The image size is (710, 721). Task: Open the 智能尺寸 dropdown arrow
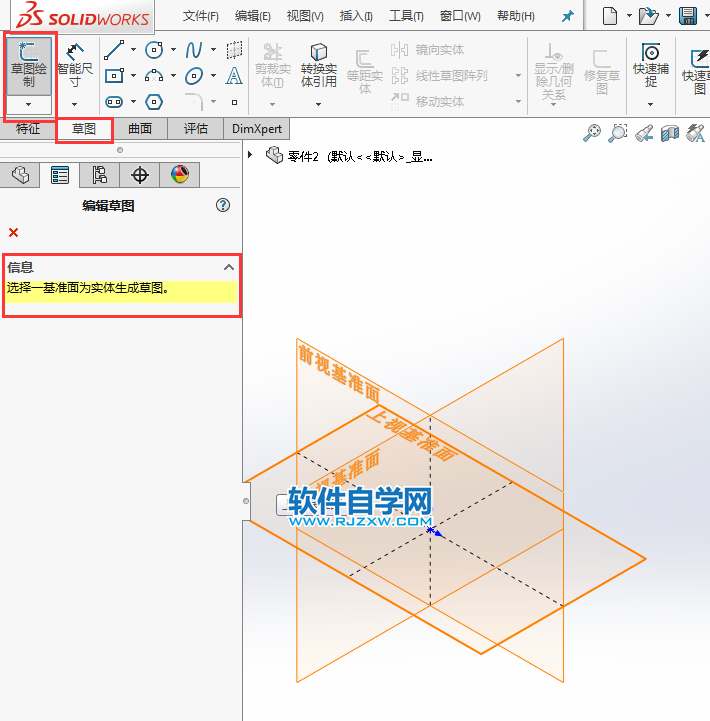tap(74, 105)
